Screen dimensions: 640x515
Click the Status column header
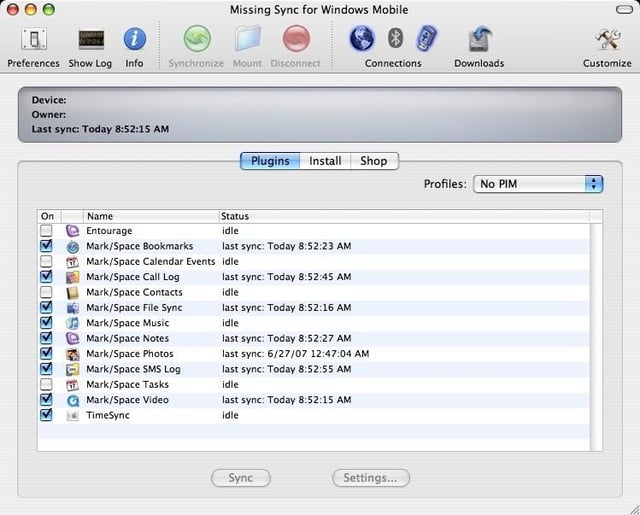click(404, 216)
